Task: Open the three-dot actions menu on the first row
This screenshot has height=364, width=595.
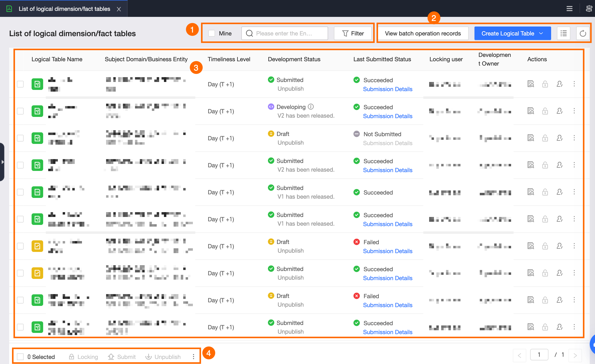Action: tap(574, 84)
